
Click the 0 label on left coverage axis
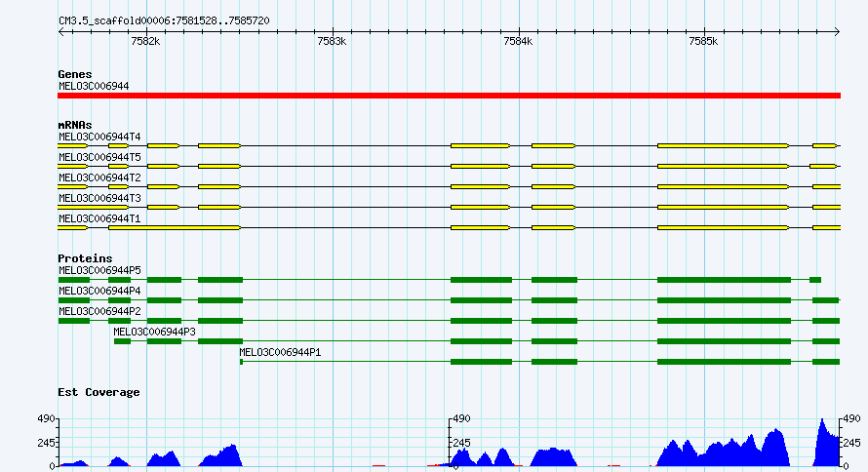tap(52, 466)
